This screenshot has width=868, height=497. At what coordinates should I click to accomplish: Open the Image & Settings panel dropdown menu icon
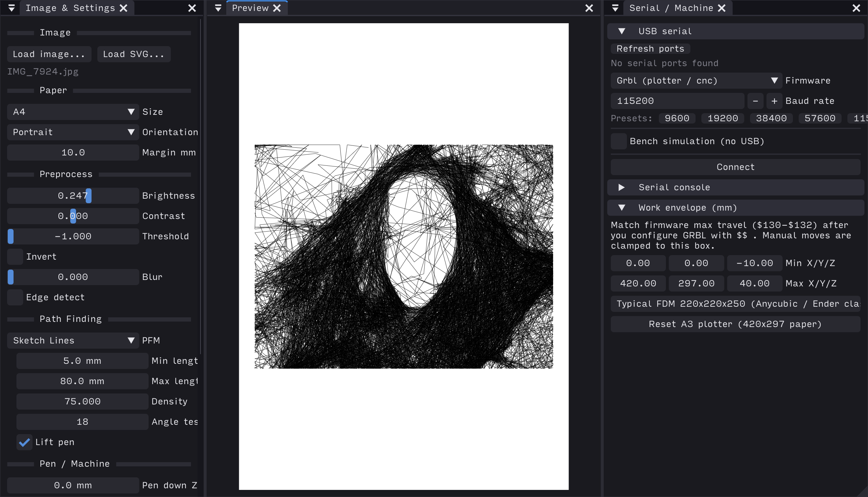coord(11,8)
